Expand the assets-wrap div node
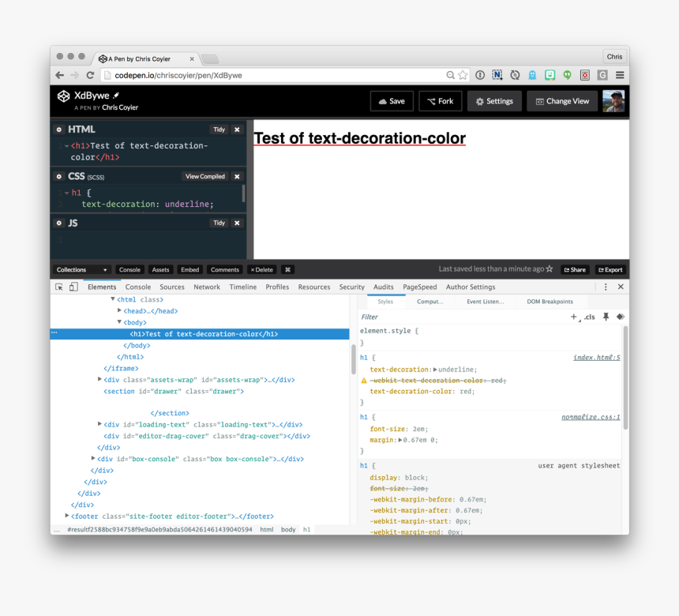The height and width of the screenshot is (616, 679). (99, 379)
